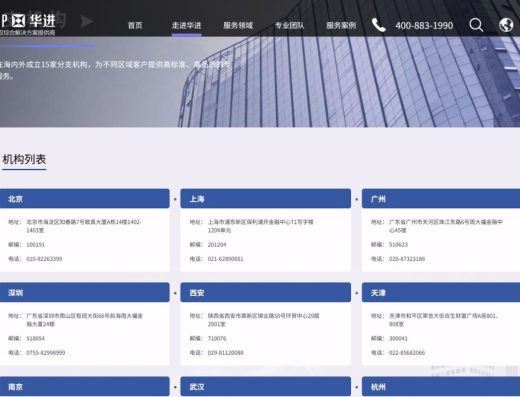The image size is (520, 397).
Task: Click the 广州 address text
Action: (x=446, y=226)
